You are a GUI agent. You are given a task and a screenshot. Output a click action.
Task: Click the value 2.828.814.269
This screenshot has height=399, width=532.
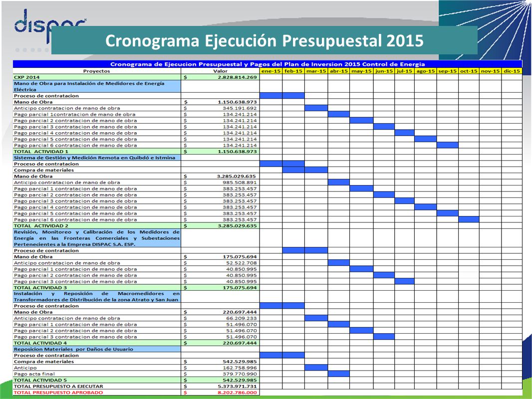click(x=237, y=77)
